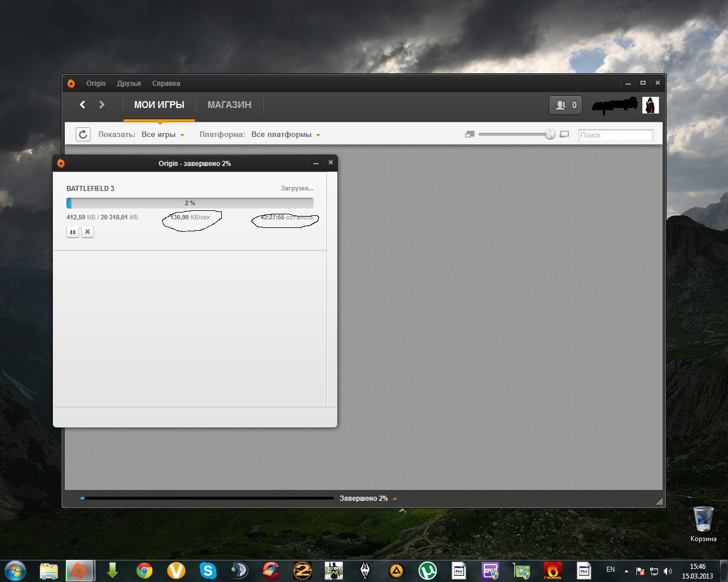728x582 pixels.
Task: Select the Корзина recycle bin desktop icon
Action: pyautogui.click(x=704, y=524)
